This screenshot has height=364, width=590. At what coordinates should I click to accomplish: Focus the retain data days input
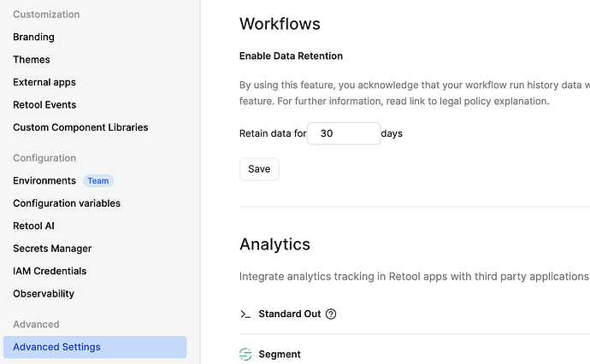pyautogui.click(x=344, y=133)
